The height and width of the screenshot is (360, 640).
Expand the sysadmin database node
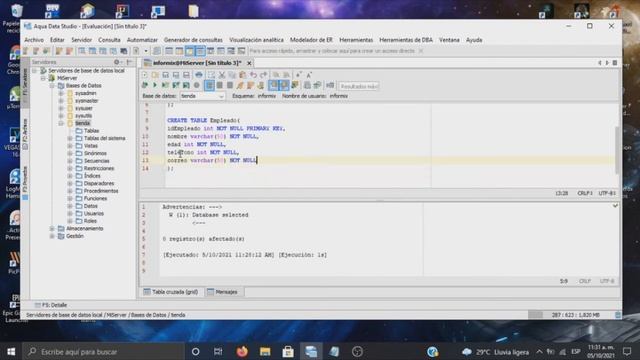coord(61,93)
